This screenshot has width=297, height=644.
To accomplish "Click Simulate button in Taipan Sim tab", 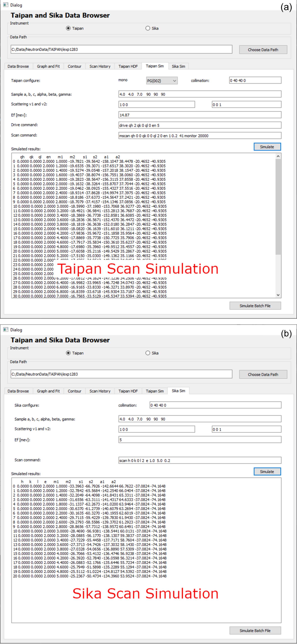I will pos(267,147).
